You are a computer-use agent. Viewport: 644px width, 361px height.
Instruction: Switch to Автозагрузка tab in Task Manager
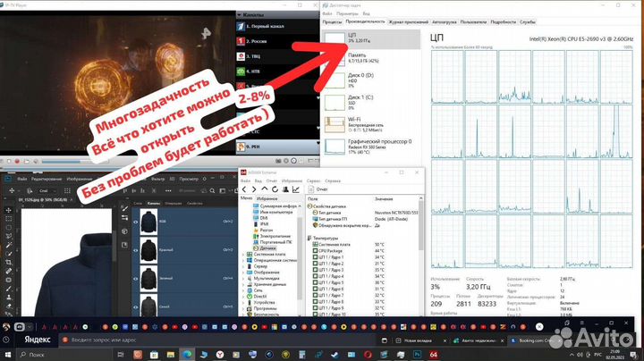(444, 22)
